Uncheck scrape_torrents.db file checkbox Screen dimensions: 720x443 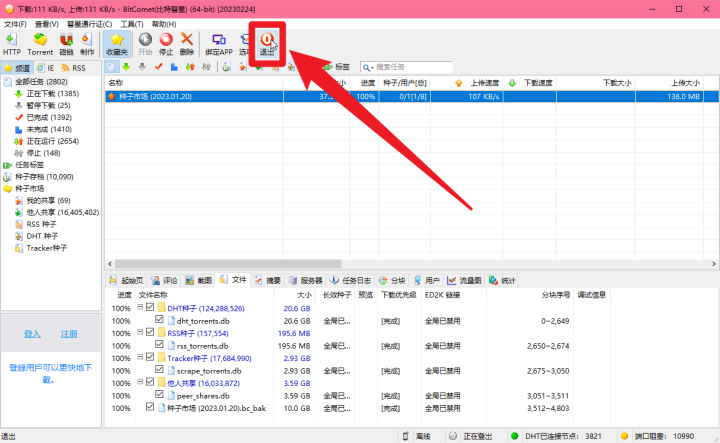pyautogui.click(x=159, y=369)
